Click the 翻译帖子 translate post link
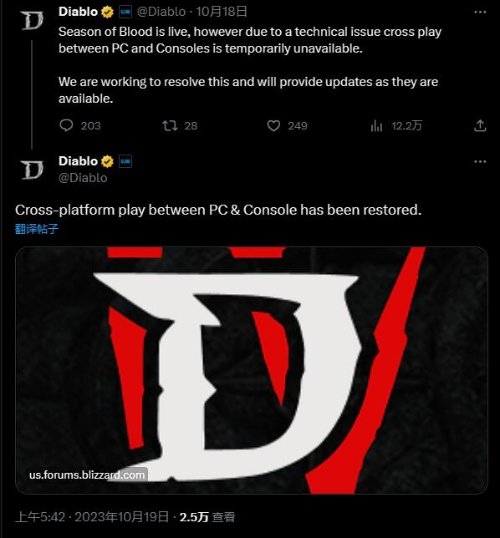 tap(37, 229)
